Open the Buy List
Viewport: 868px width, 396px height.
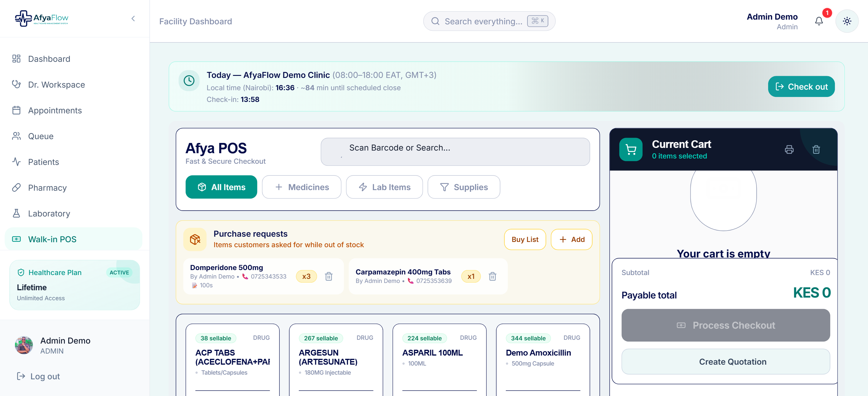(x=525, y=239)
